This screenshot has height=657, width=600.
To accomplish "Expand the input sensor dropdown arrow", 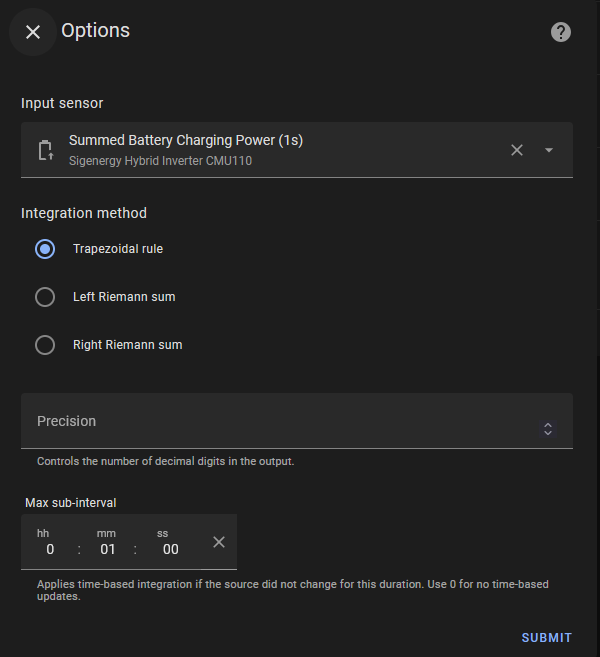I will coord(549,150).
